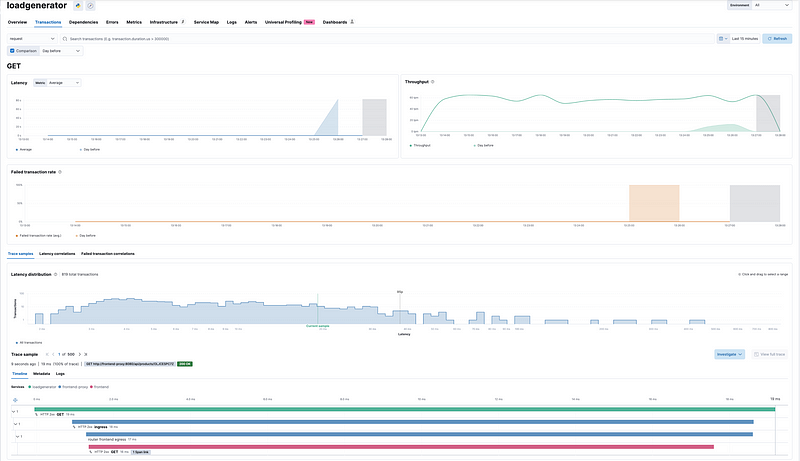The height and width of the screenshot is (461, 800).
Task: Expand the Latency metric Average dropdown
Action: pyautogui.click(x=62, y=82)
